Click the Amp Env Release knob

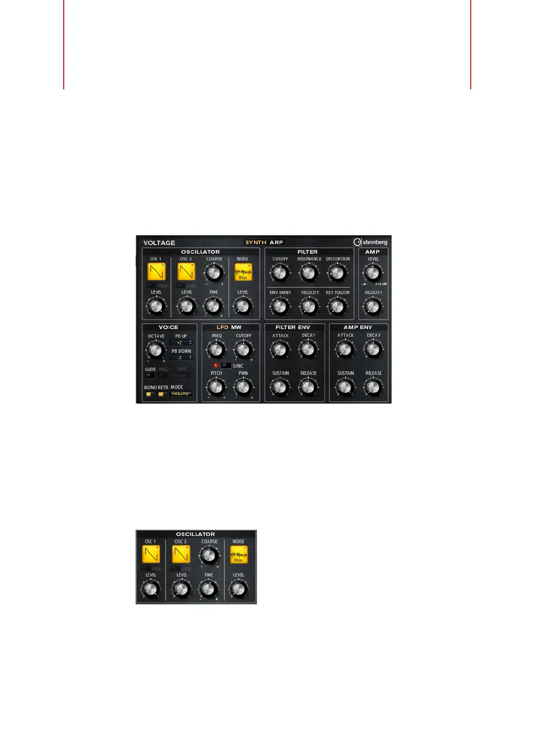(x=373, y=387)
